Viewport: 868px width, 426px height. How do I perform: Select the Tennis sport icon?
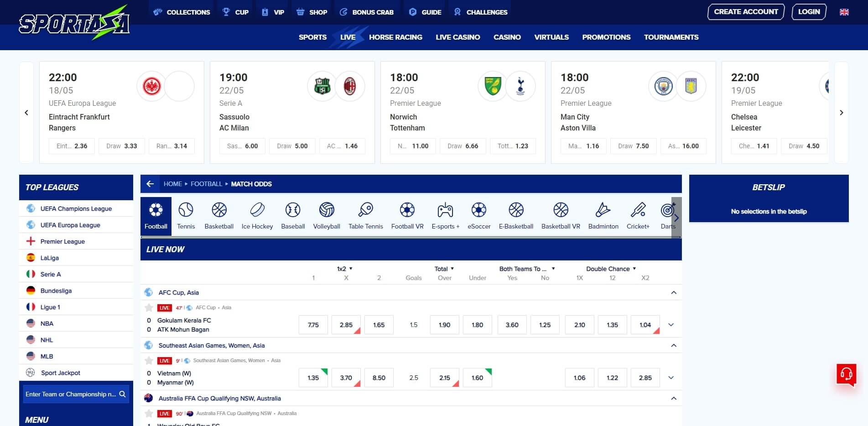tap(186, 210)
